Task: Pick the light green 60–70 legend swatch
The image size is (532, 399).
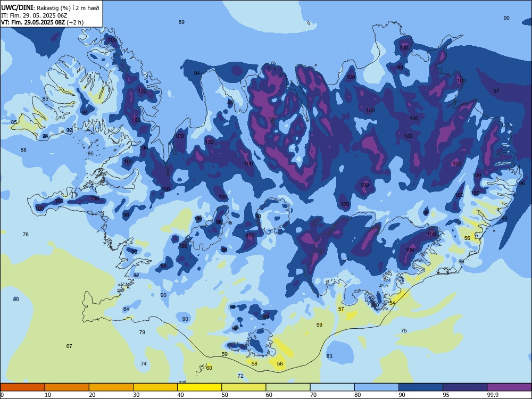Action: [288, 387]
